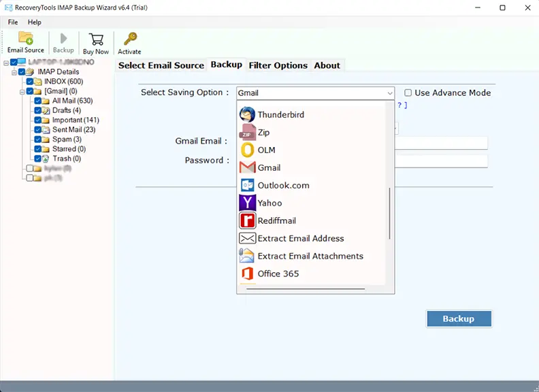Select Rediffmail in the list

pos(276,220)
